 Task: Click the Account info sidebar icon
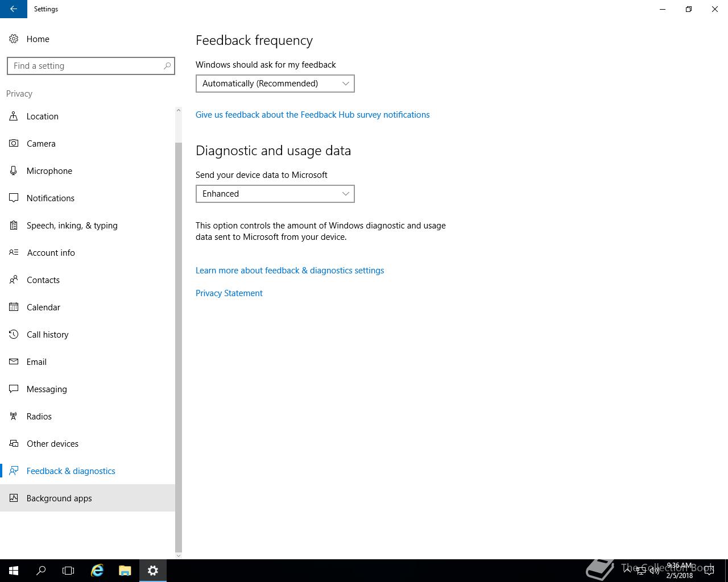[14, 252]
